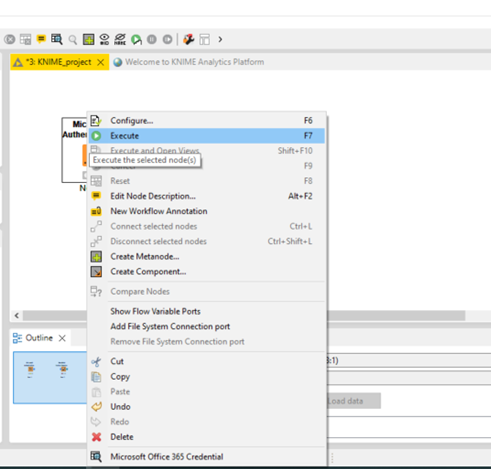Click the workflow editor settings wrench icon
The image size is (491, 469).
point(189,40)
